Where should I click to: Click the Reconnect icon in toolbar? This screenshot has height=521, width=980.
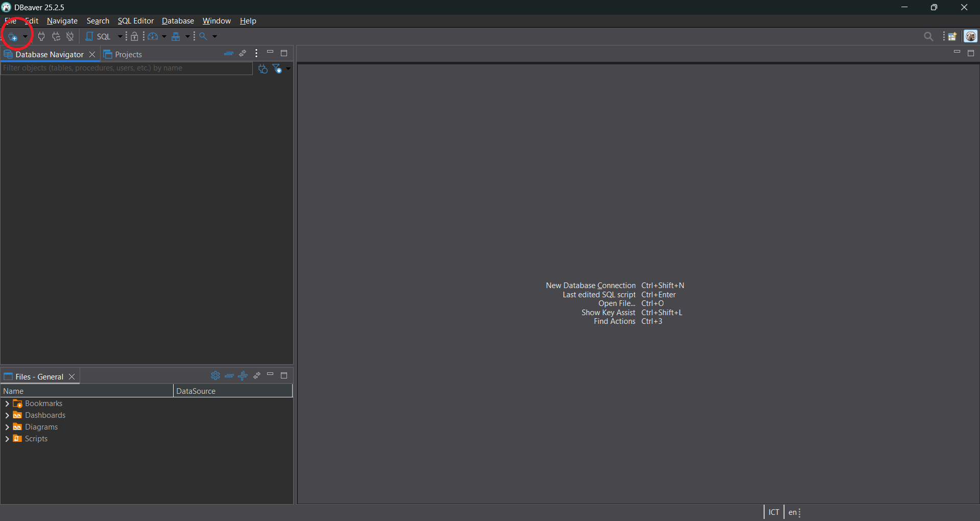click(x=56, y=37)
